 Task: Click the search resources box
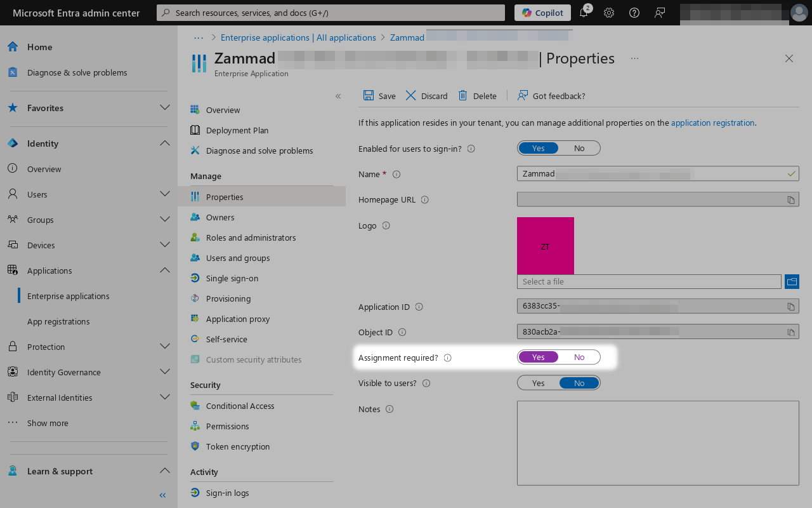[x=331, y=13]
